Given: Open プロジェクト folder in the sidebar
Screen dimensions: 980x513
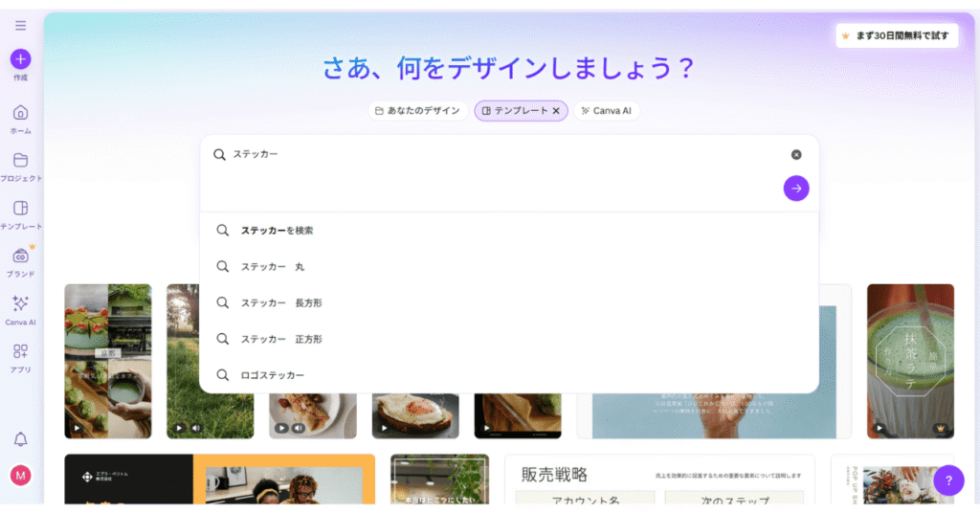Looking at the screenshot, I should coord(21,167).
